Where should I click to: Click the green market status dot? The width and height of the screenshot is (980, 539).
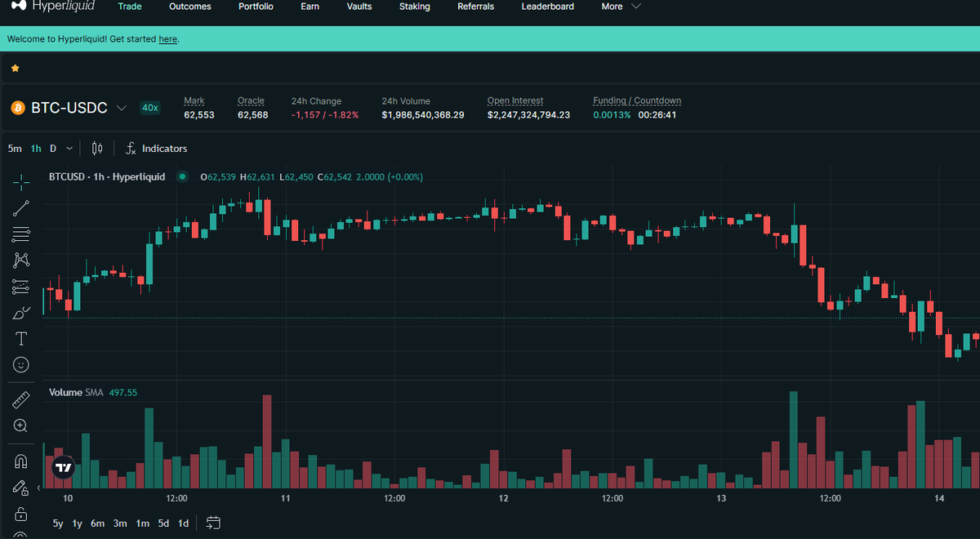point(182,176)
